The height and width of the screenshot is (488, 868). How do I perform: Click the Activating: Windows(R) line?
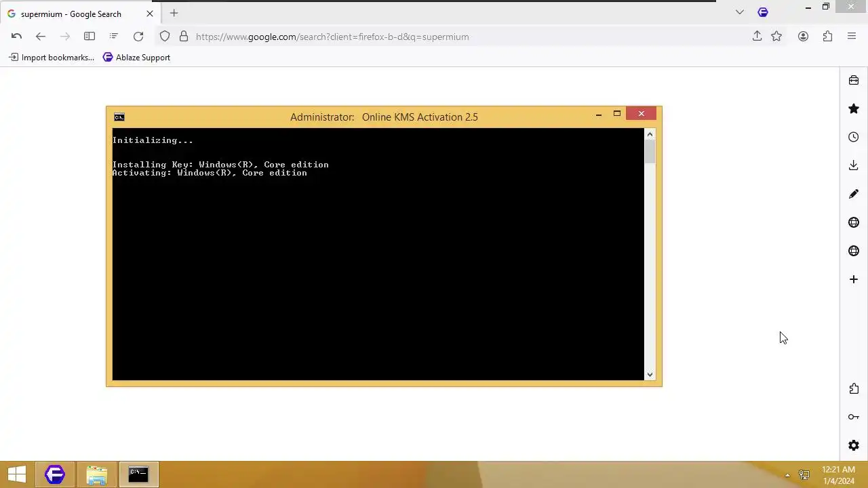click(210, 173)
